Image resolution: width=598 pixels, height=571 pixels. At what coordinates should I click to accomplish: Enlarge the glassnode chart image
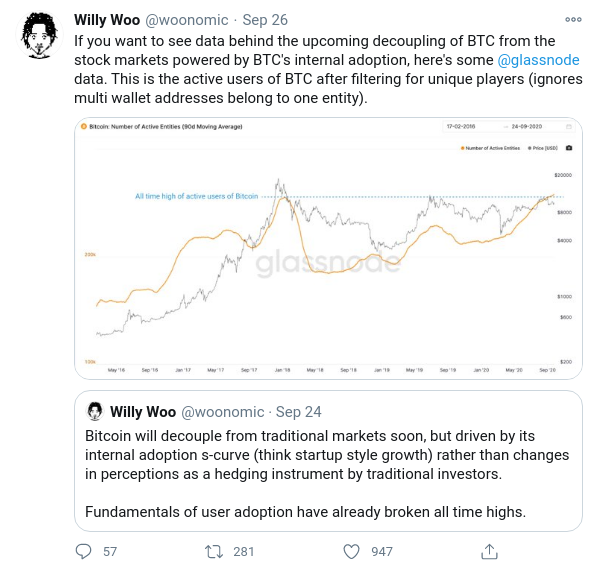pos(328,248)
